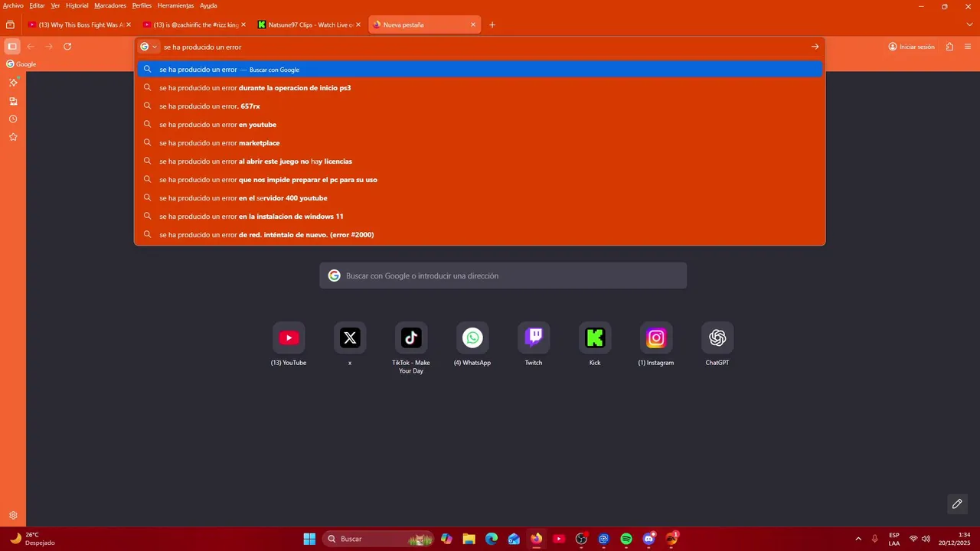The image size is (980, 551).
Task: Open the X shortcut tile
Action: (x=350, y=337)
